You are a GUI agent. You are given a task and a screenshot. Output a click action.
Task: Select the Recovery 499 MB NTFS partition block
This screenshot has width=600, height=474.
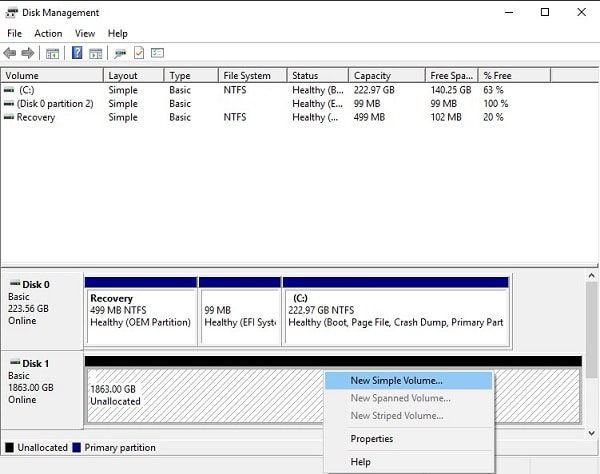click(x=141, y=311)
